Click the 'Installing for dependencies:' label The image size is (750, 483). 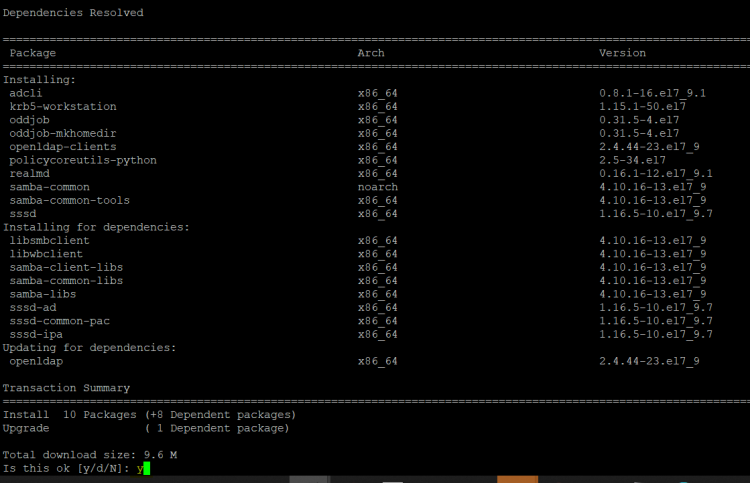(96, 227)
